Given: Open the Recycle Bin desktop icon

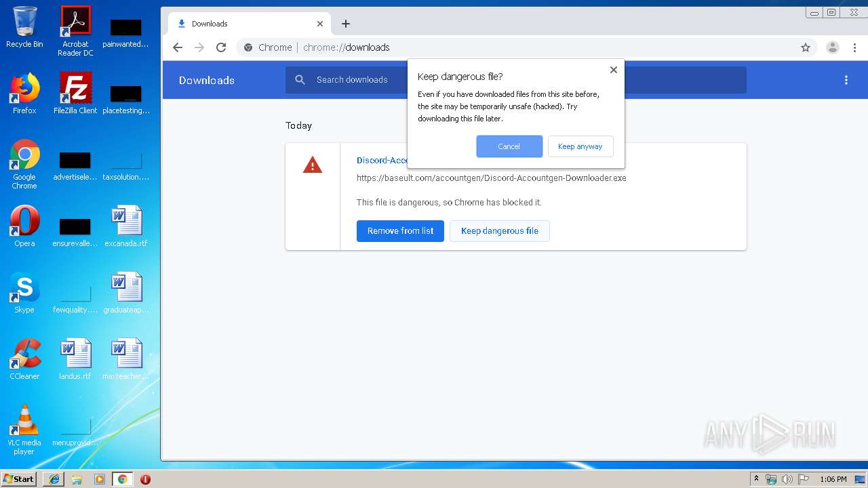Looking at the screenshot, I should pyautogui.click(x=24, y=27).
